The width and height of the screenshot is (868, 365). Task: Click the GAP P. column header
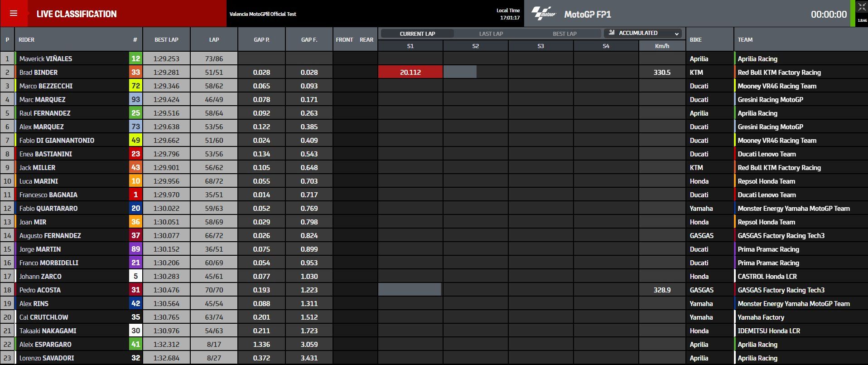(261, 40)
